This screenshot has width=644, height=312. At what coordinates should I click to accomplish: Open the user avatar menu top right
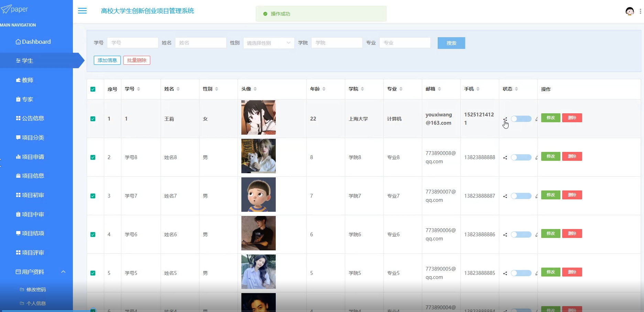tap(629, 11)
